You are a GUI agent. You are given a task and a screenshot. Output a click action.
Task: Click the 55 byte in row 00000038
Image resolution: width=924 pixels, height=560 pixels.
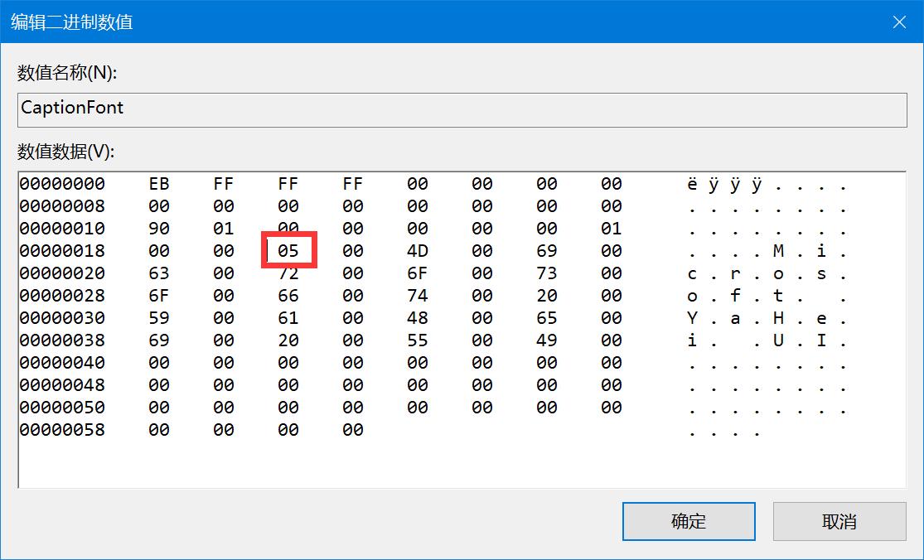417,340
